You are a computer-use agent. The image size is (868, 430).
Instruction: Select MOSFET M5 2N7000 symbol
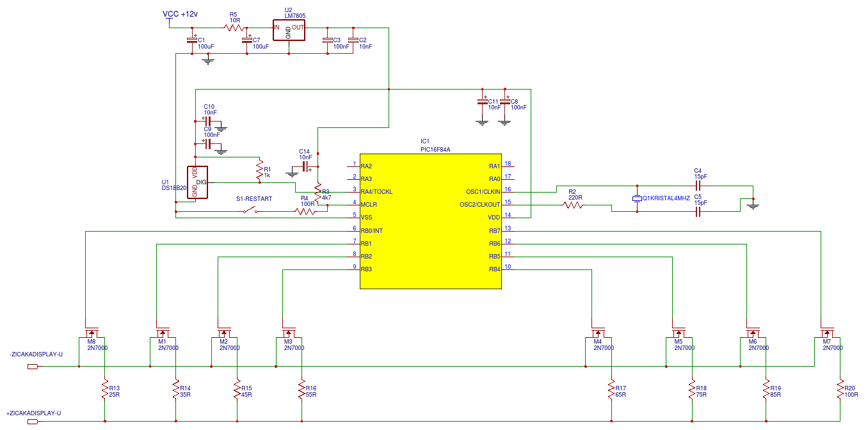[679, 333]
